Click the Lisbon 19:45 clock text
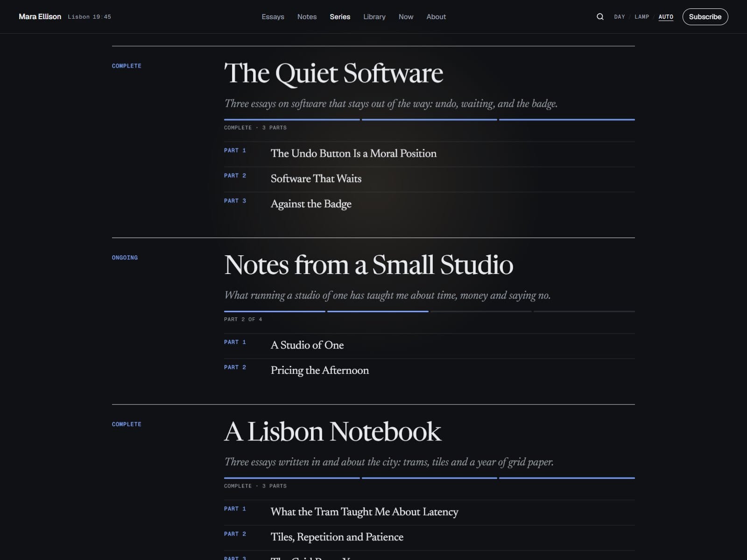Viewport: 747px width, 560px height. [90, 17]
